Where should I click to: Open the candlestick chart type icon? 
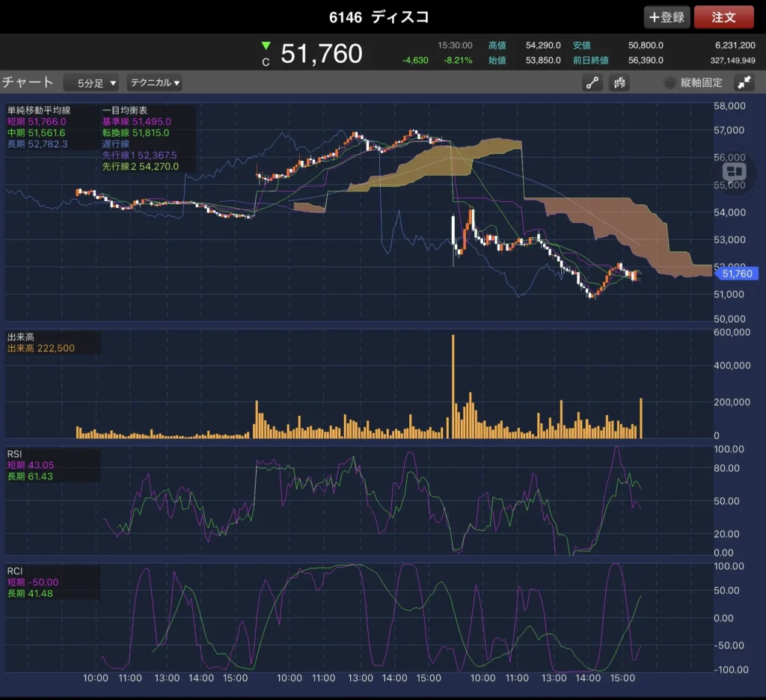point(619,83)
